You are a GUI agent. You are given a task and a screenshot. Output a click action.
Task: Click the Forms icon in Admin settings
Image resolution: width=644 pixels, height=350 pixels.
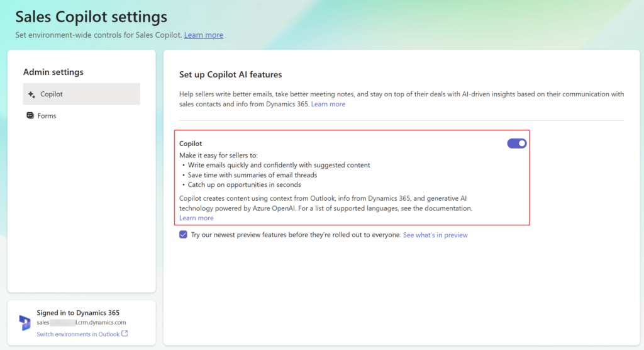30,116
